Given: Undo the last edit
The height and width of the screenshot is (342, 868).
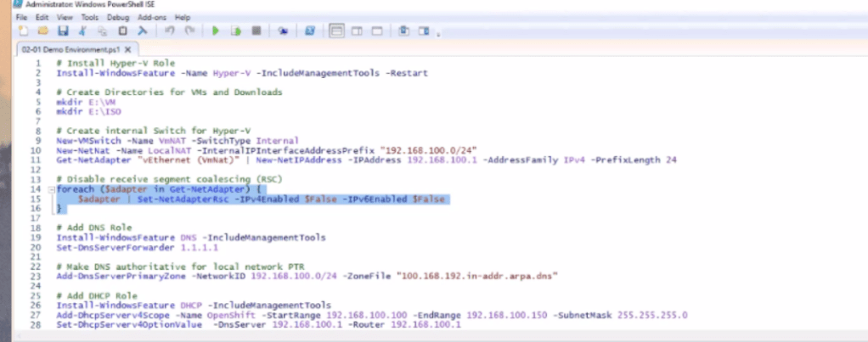Looking at the screenshot, I should [169, 31].
